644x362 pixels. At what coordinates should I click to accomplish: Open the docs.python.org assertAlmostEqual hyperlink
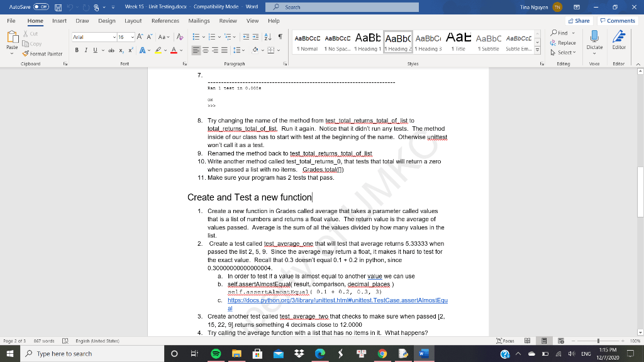[338, 300]
